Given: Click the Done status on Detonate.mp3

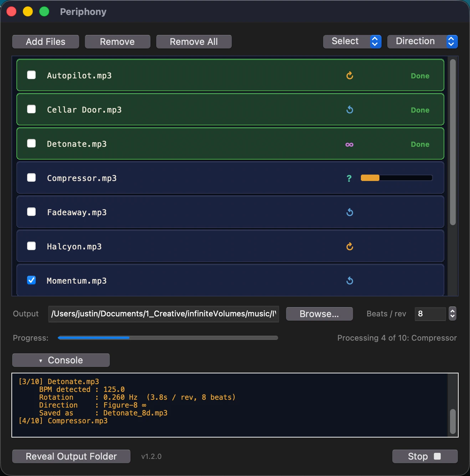Looking at the screenshot, I should 420,144.
